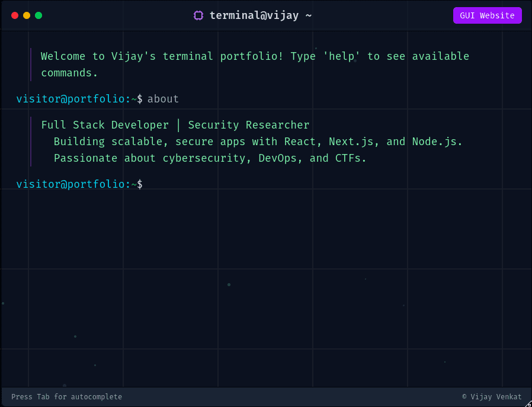Click the purple chip icon beside the title

(198, 15)
